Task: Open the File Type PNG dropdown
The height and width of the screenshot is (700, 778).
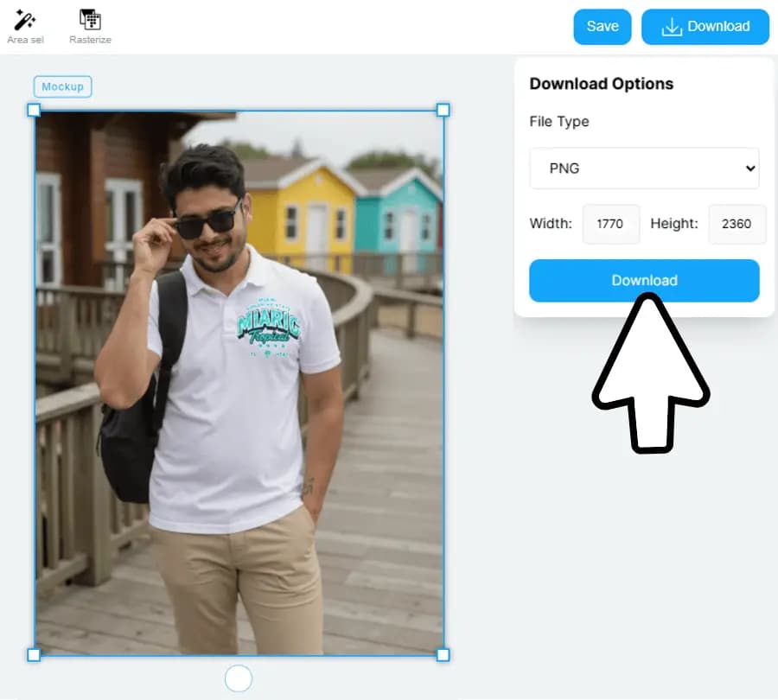Action: pyautogui.click(x=644, y=169)
